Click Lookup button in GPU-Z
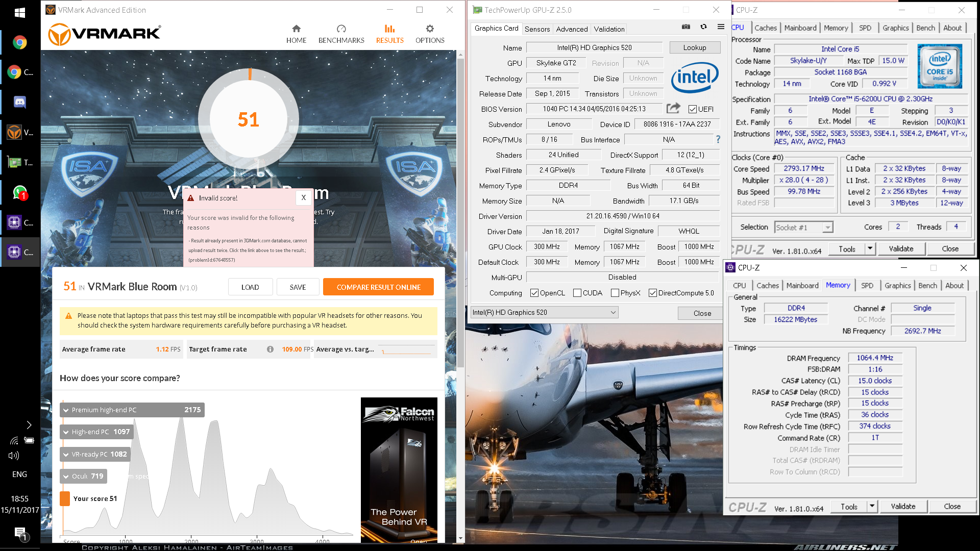 pyautogui.click(x=695, y=47)
